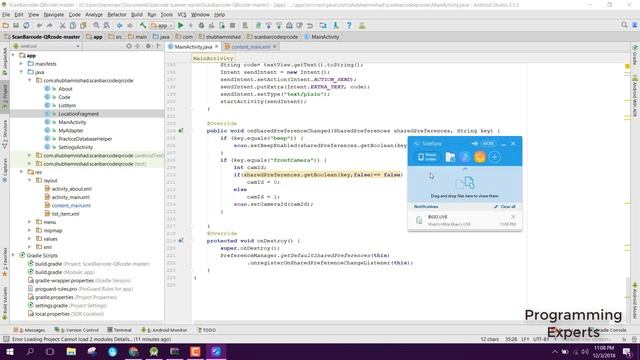Open the File menu
This screenshot has width=640, height=360.
(6, 15)
